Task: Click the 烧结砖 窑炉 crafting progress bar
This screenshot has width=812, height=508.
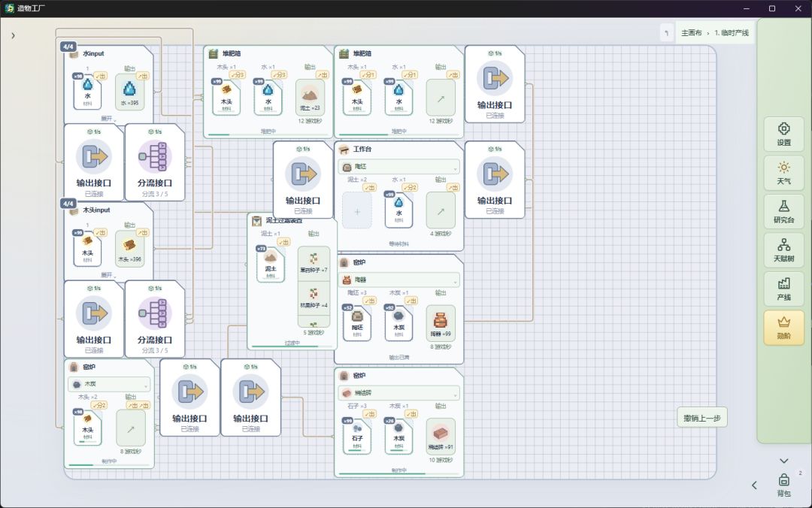Action: coord(398,473)
